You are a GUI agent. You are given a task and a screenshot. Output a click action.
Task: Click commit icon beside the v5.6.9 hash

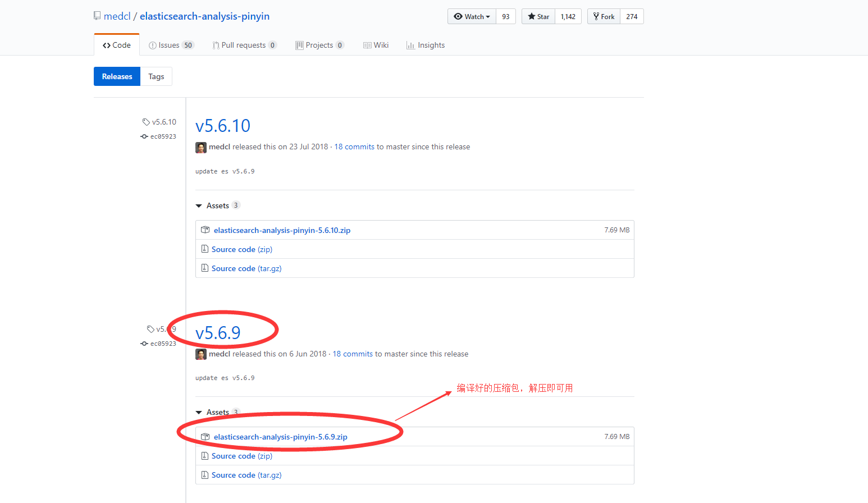[x=144, y=344]
